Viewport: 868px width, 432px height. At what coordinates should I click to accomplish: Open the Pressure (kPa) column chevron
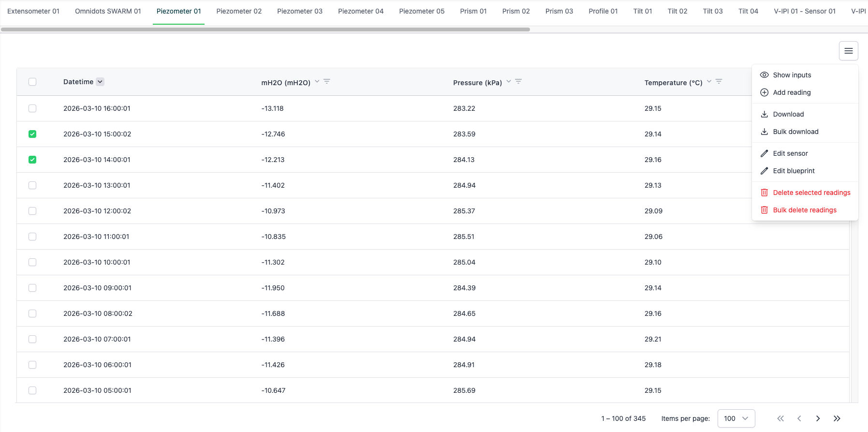click(x=509, y=81)
